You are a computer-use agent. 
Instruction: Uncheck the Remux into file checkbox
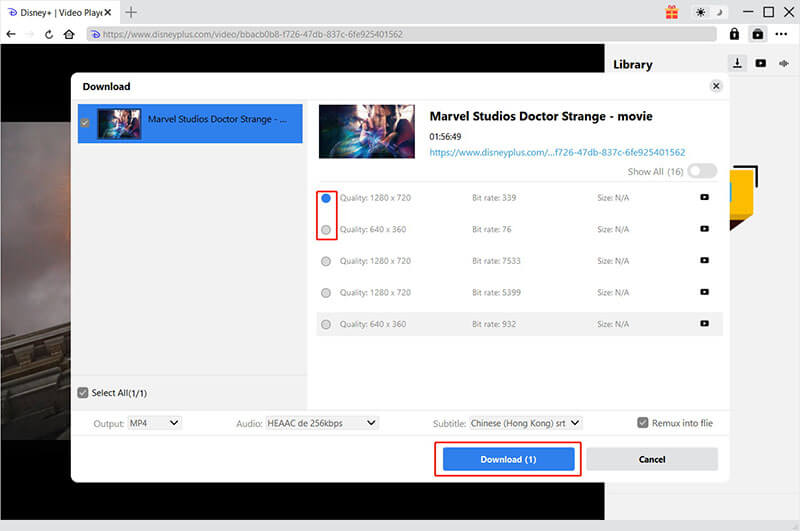tap(643, 423)
